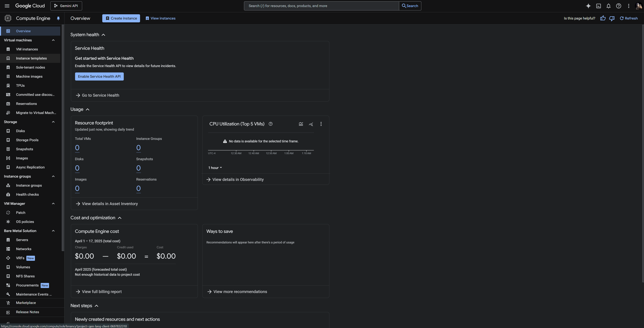Click the Instance Groups count value
644x328 pixels.
click(x=139, y=148)
